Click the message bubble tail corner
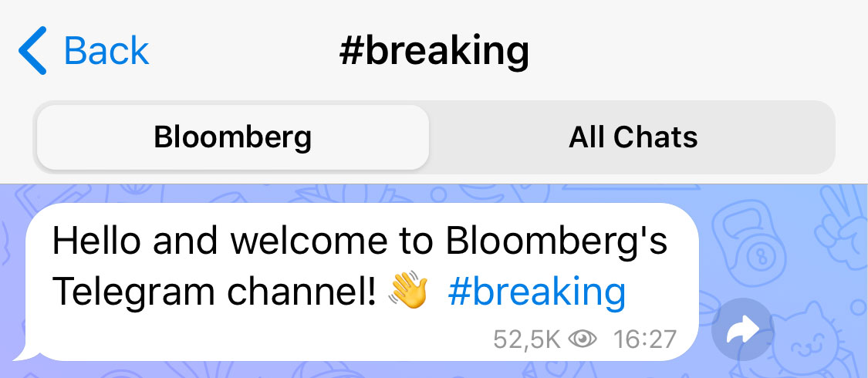868x378 pixels. (x=26, y=353)
